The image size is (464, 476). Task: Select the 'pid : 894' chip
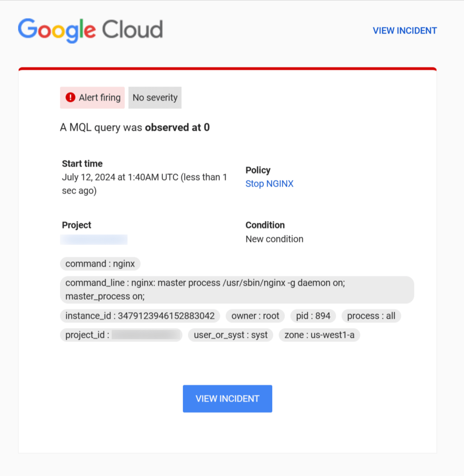(313, 316)
